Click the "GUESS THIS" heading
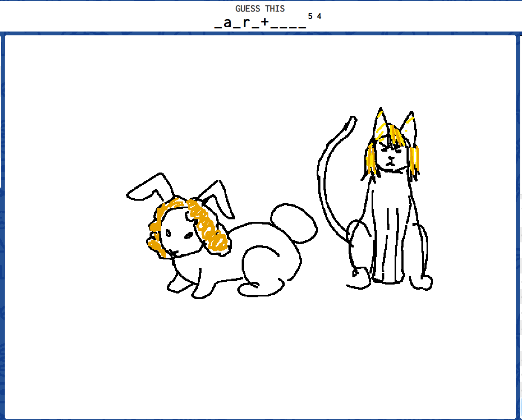The width and height of the screenshot is (522, 420). tap(260, 9)
